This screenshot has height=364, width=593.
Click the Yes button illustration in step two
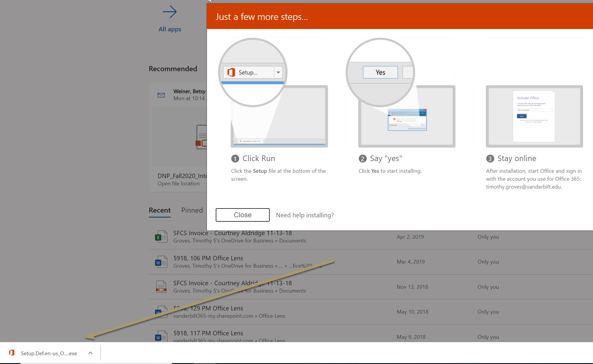(380, 72)
